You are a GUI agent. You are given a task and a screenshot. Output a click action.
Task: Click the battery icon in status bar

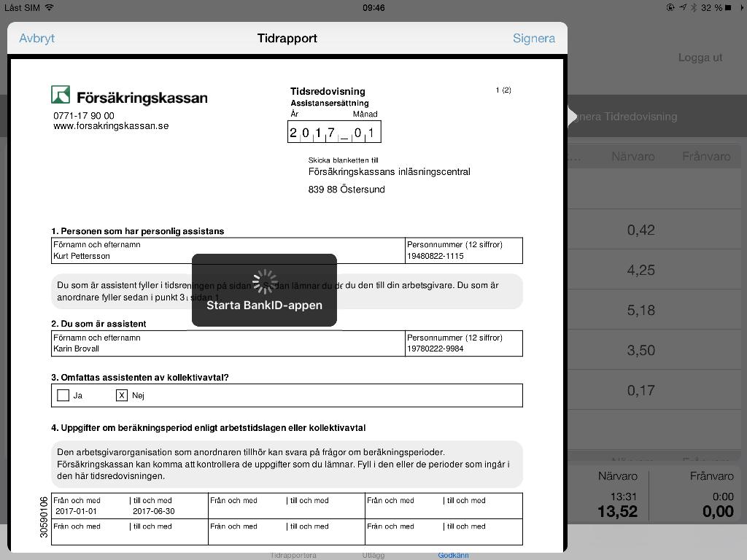point(728,7)
